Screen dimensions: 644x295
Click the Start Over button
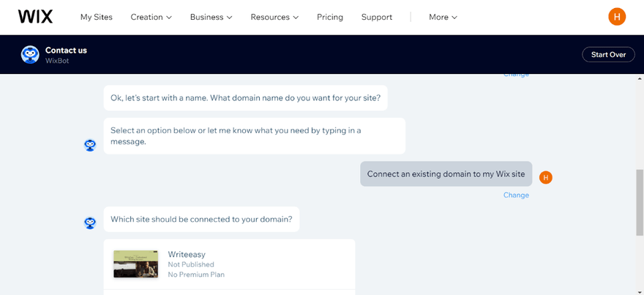point(608,55)
